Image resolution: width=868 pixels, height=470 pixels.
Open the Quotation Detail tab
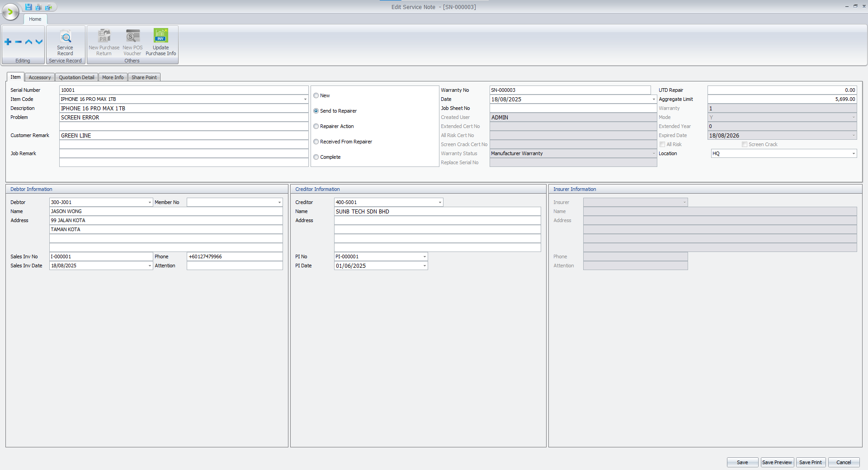[76, 77]
